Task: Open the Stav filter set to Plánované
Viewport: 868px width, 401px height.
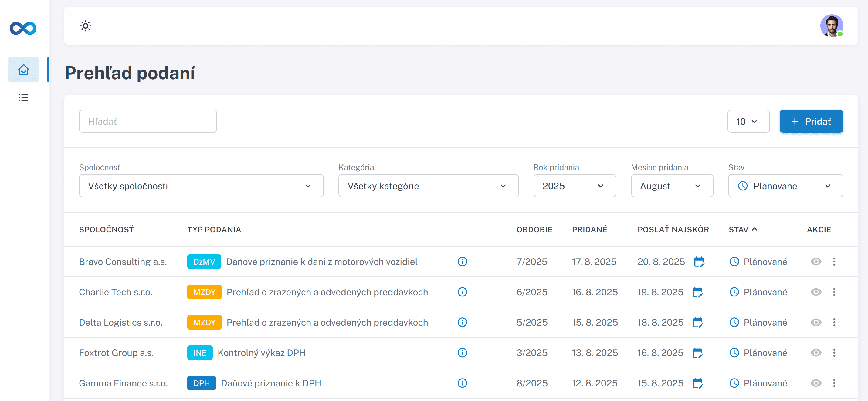Action: [x=785, y=186]
